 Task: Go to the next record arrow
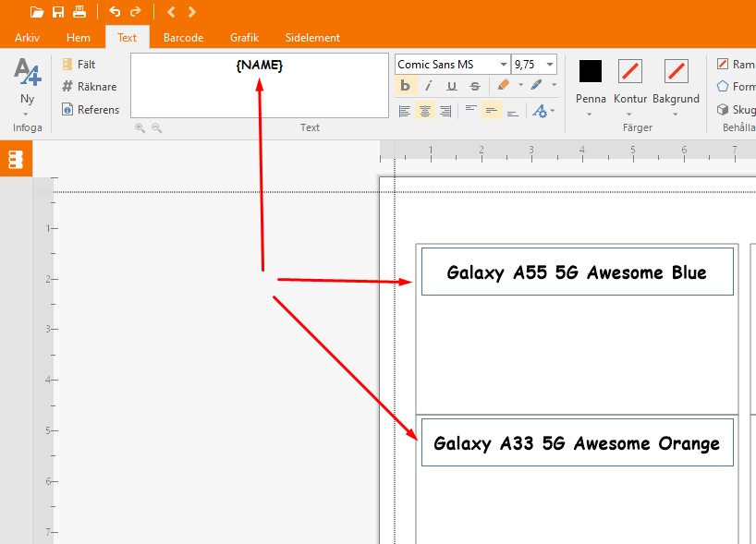pos(191,12)
